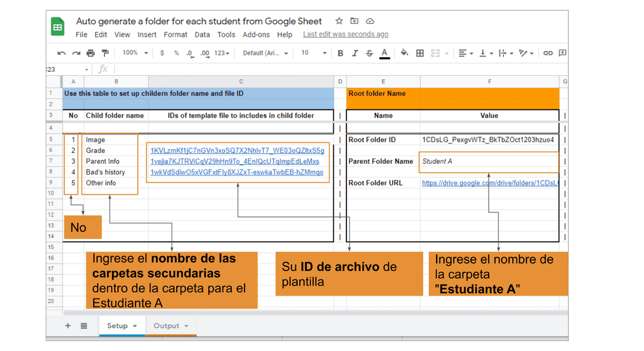Open the fill color picker

[404, 53]
